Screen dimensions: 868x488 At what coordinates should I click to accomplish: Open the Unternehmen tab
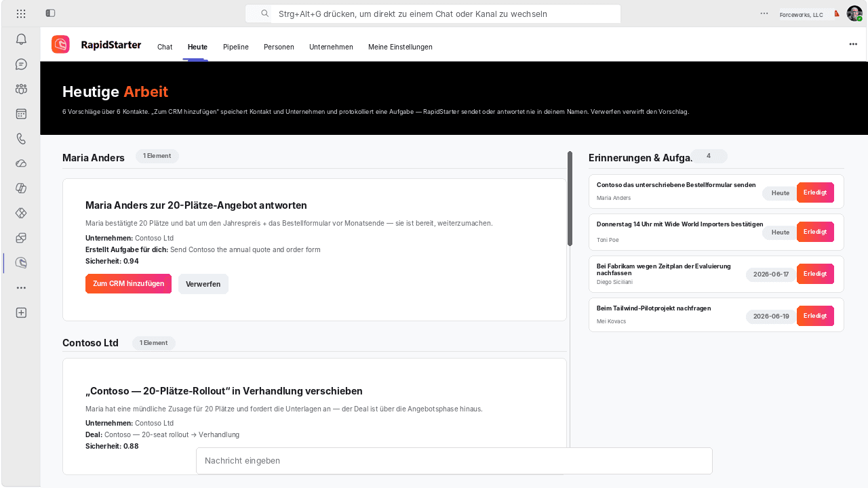[x=331, y=47]
